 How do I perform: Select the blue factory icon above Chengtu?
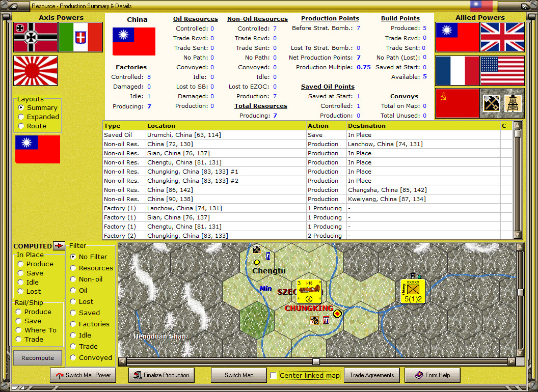(x=267, y=256)
